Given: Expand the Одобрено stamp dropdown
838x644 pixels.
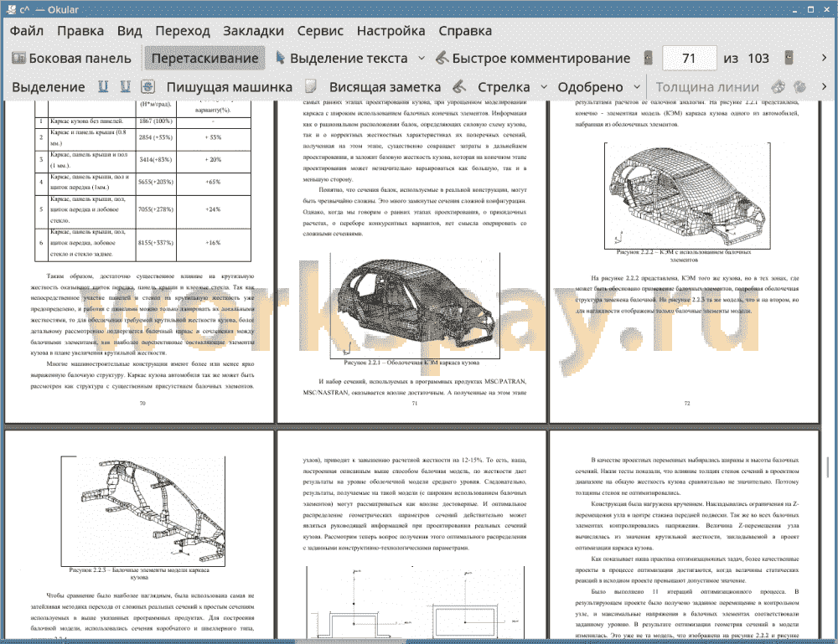Looking at the screenshot, I should 637,86.
